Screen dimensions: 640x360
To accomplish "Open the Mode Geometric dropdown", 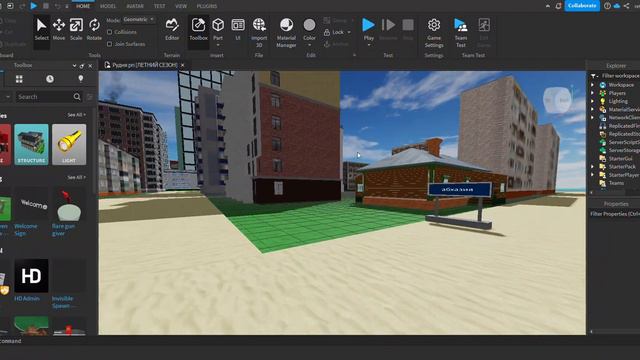I will click(x=139, y=20).
